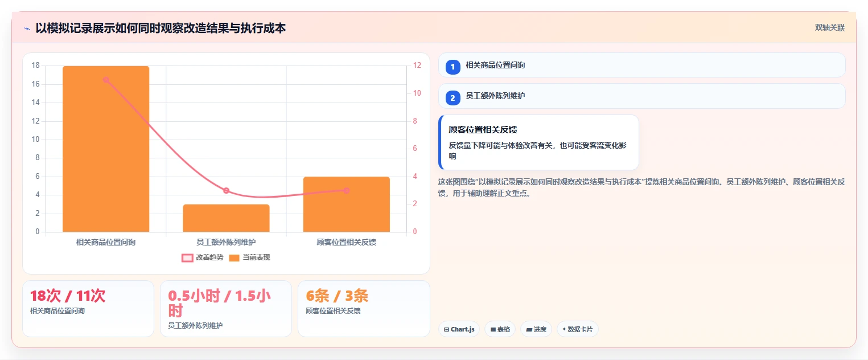Click the 改善趋势 legend text
Screen dimensions: 868x360
209,257
